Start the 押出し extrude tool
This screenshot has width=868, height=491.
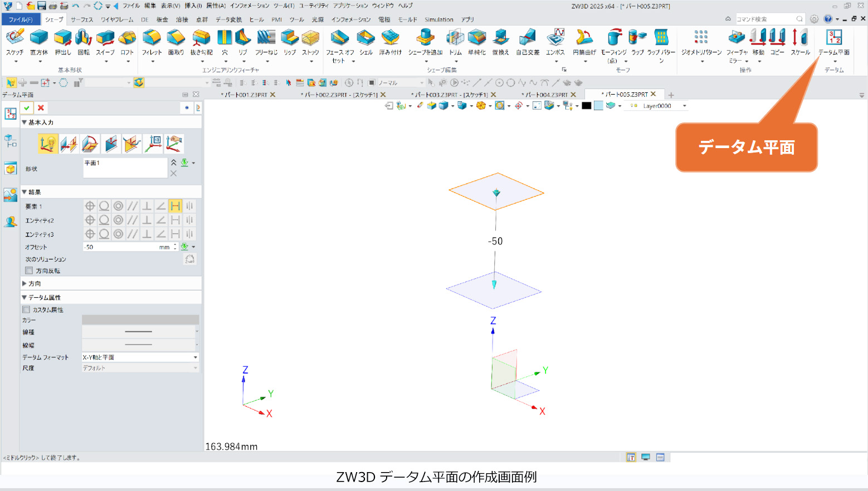click(x=63, y=42)
